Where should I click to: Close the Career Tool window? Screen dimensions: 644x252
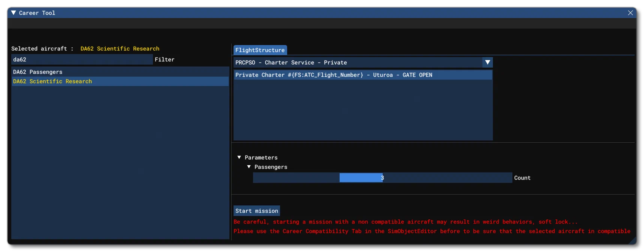point(631,13)
